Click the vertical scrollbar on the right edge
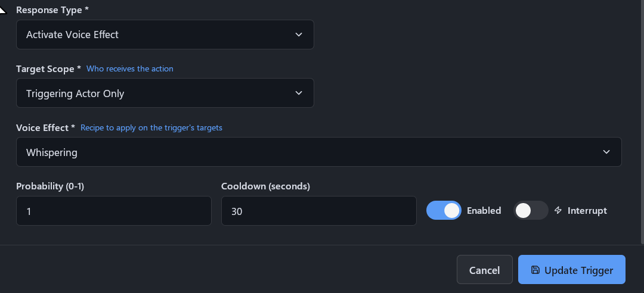Image resolution: width=644 pixels, height=293 pixels. pos(642,121)
